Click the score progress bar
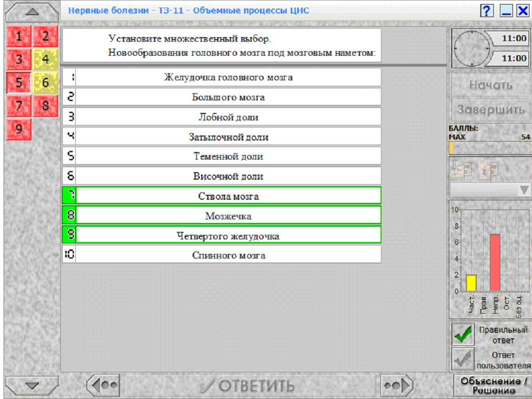 point(490,148)
